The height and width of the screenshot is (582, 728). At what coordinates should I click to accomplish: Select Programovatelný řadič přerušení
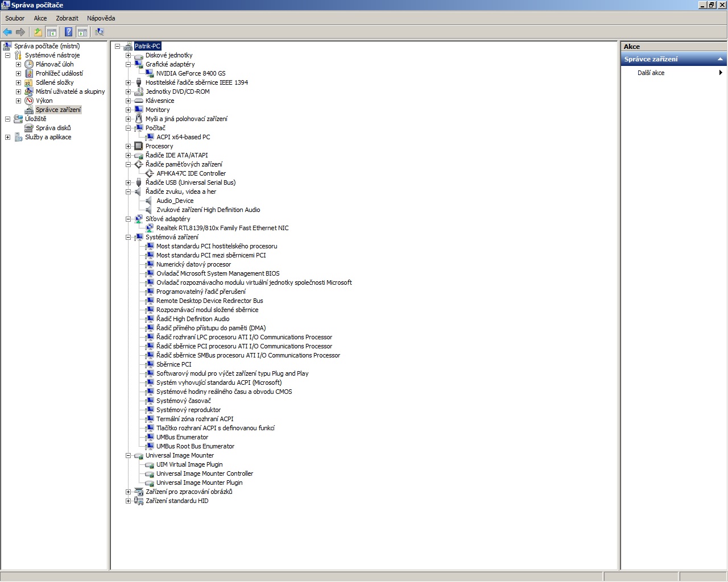point(201,292)
